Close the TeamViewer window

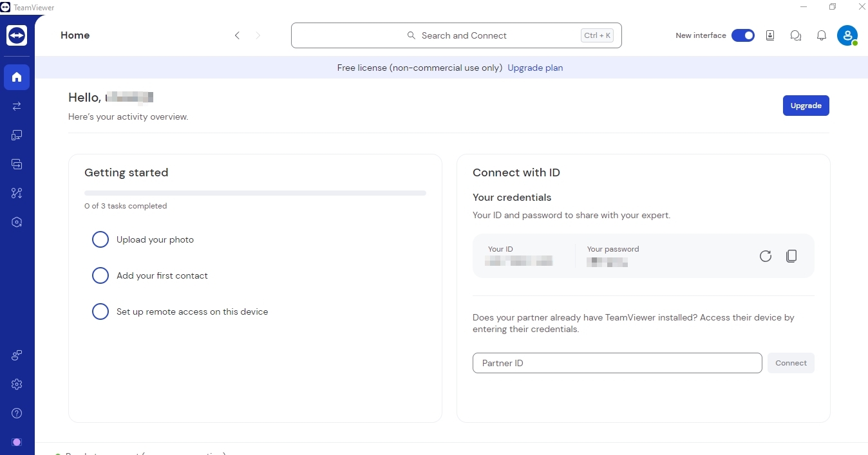click(x=862, y=6)
